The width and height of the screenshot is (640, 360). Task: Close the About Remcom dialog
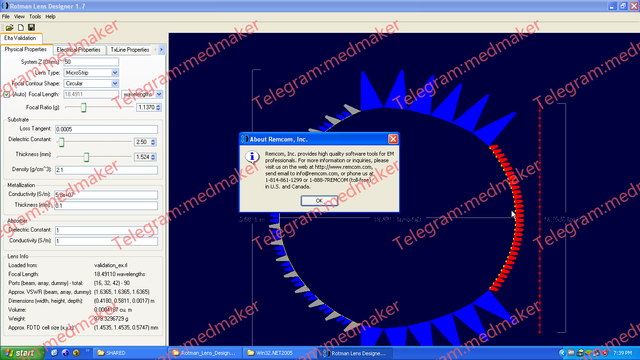(393, 139)
